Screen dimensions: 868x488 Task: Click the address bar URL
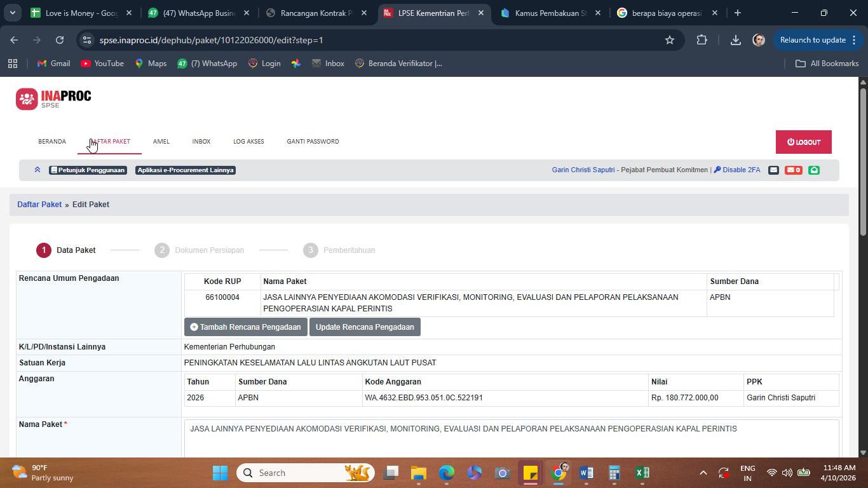212,40
